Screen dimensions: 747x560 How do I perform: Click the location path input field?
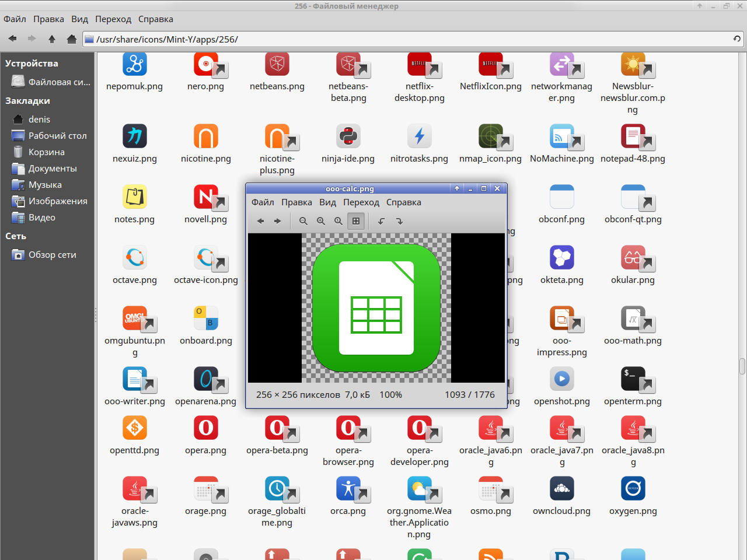pos(409,39)
